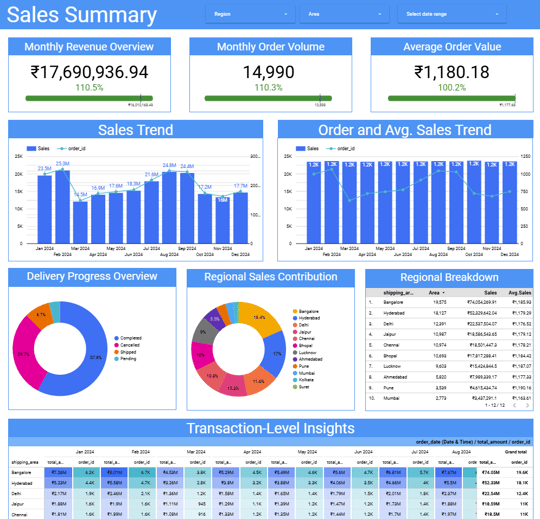The image size is (540, 519).
Task: Select the Mumbai row in Regional Breakdown table
Action: tap(449, 398)
